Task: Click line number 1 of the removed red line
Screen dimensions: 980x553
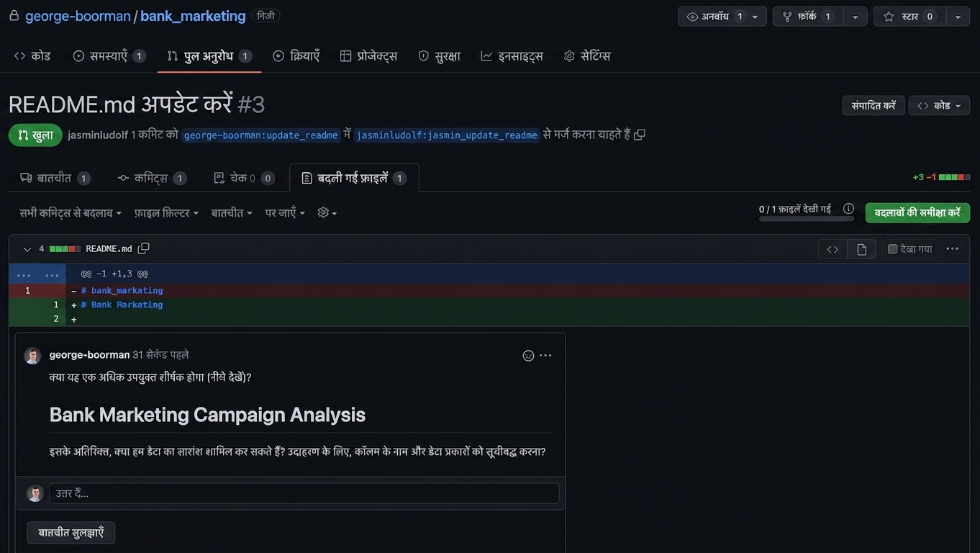Action: 27,291
